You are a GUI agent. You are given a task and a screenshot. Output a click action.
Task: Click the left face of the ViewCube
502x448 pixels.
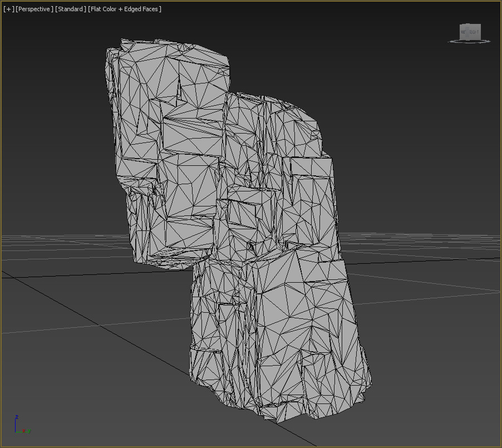(x=460, y=32)
